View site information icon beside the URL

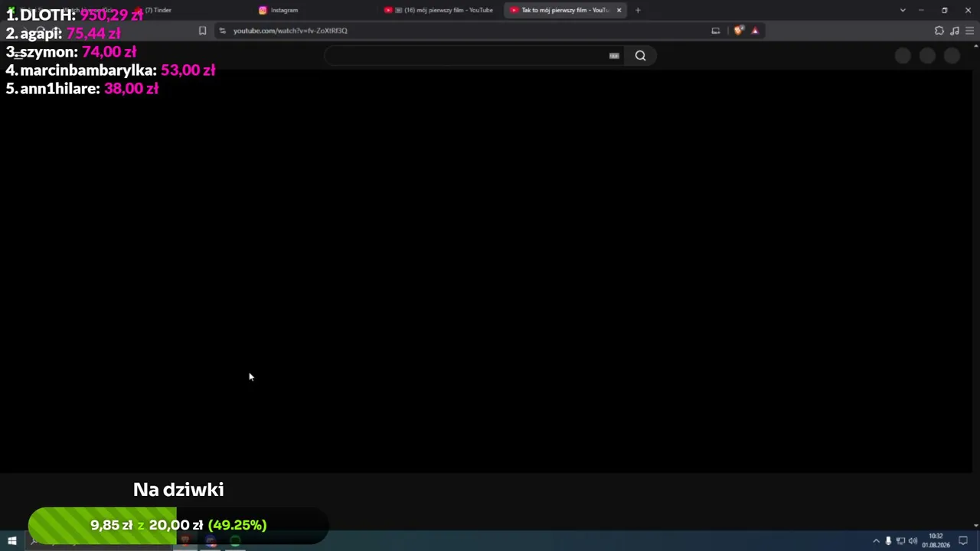click(222, 31)
